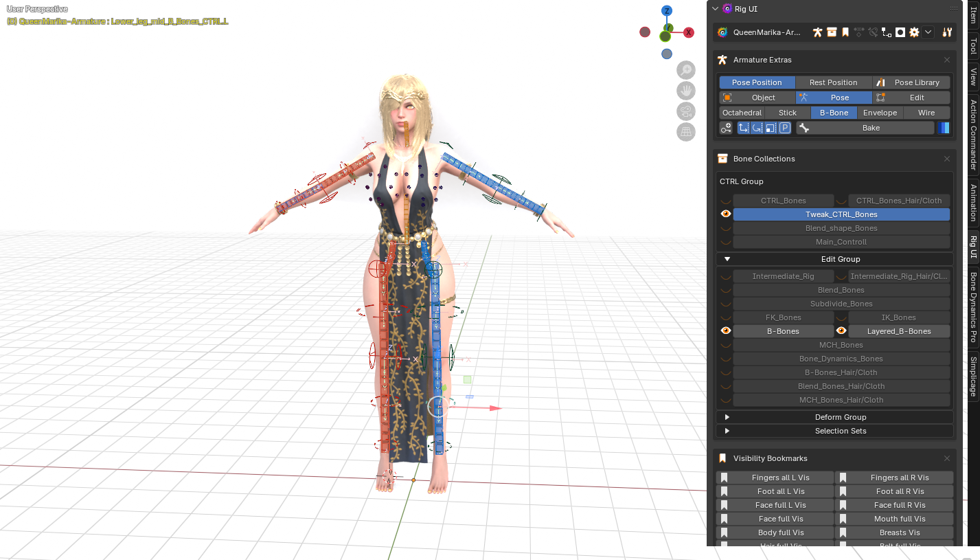Viewport: 980px width, 560px height.
Task: Hide B-Bones collection via its eye icon
Action: pyautogui.click(x=725, y=331)
